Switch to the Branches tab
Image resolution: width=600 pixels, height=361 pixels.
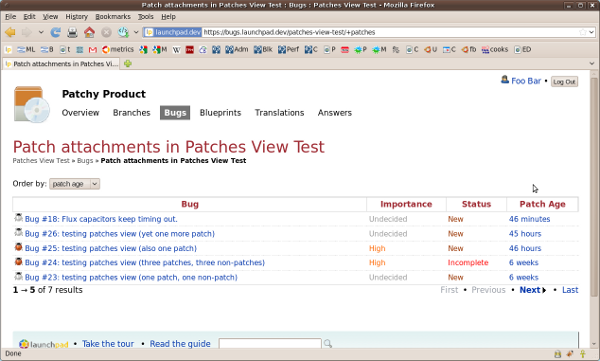tap(132, 113)
